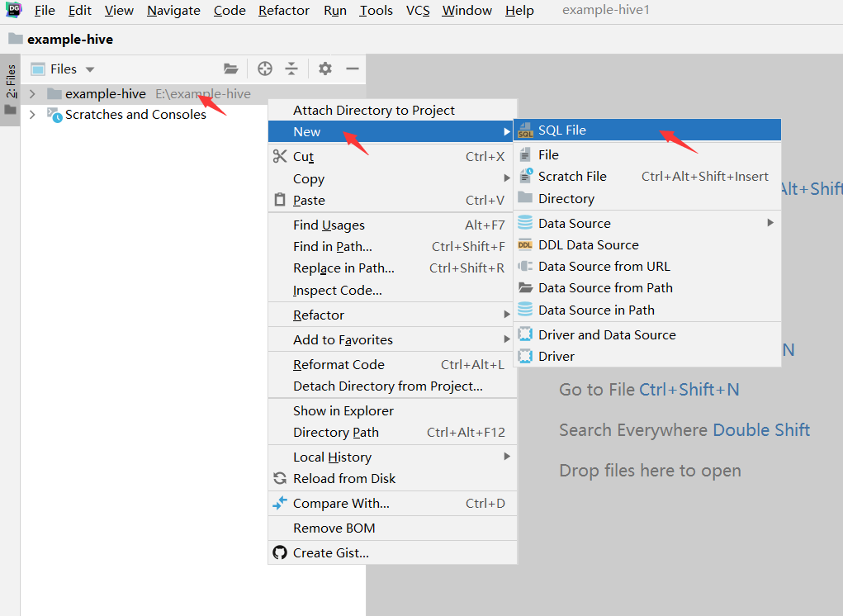Click the Scratches and Consoles icon

pyautogui.click(x=54, y=115)
